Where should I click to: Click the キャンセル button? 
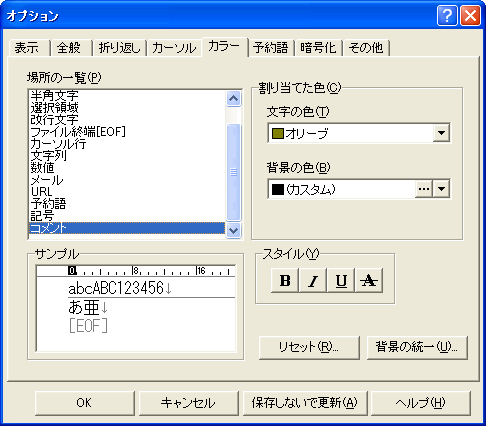pyautogui.click(x=188, y=403)
